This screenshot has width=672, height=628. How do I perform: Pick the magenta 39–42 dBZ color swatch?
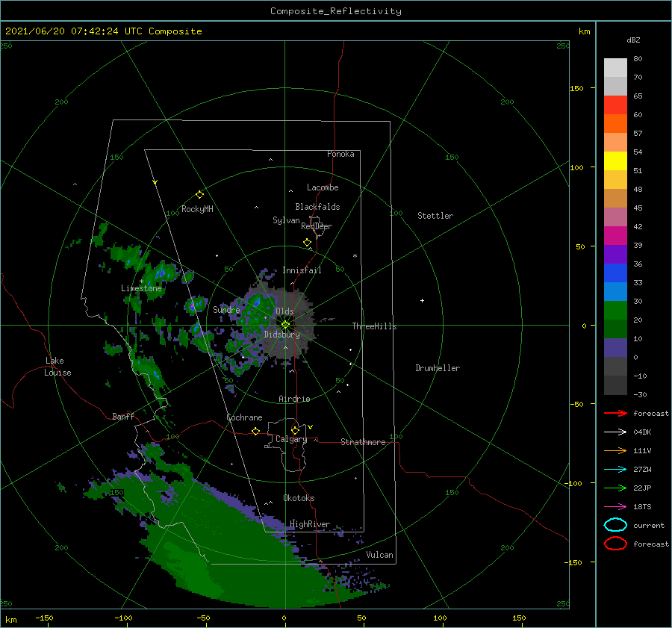coord(615,236)
